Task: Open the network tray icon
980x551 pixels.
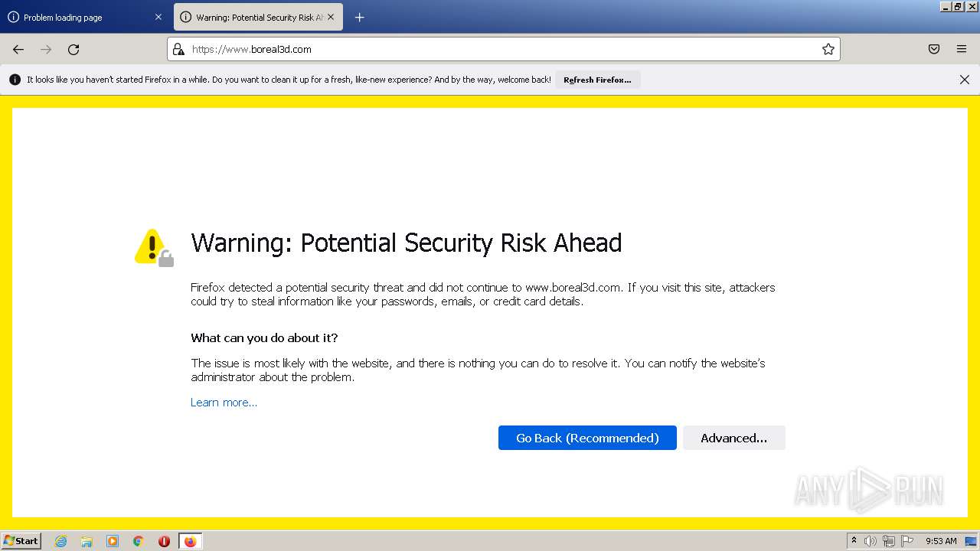Action: [x=889, y=541]
